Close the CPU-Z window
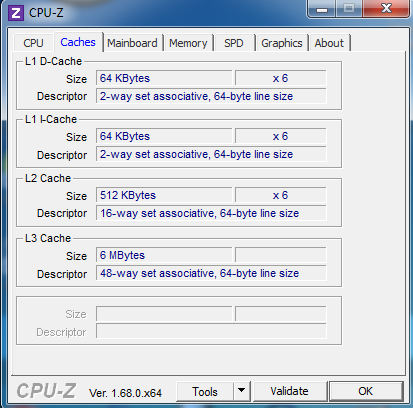 pos(386,9)
